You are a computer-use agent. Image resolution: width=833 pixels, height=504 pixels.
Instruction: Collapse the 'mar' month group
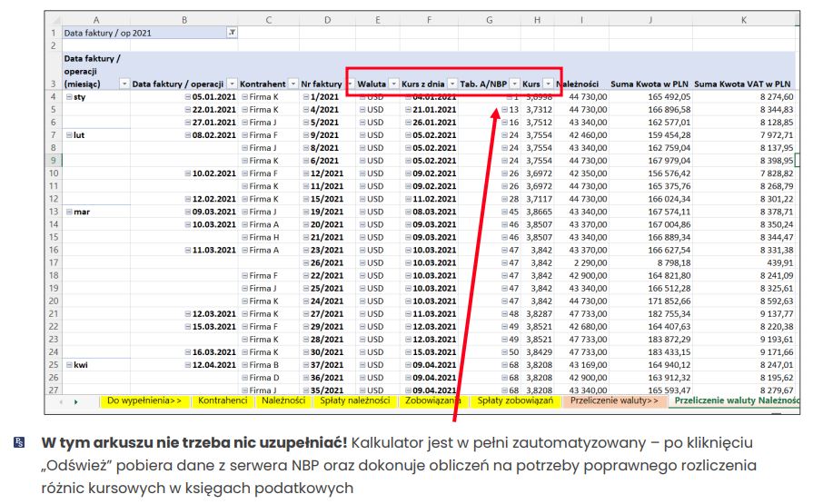point(69,212)
